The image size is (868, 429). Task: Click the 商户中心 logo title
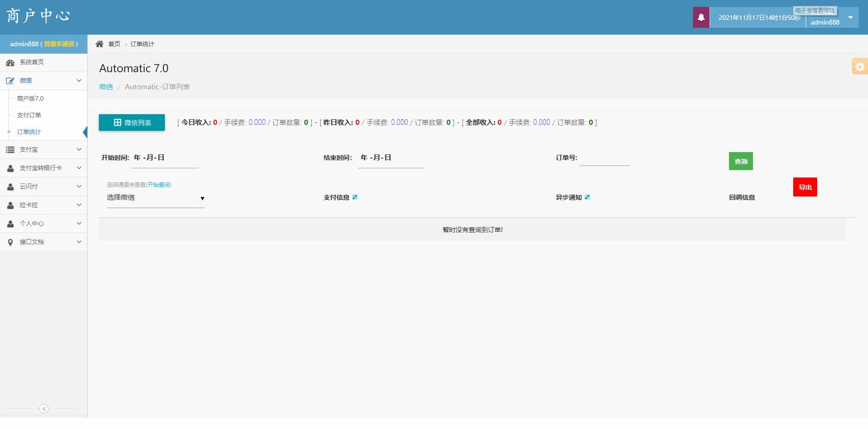pyautogui.click(x=38, y=16)
